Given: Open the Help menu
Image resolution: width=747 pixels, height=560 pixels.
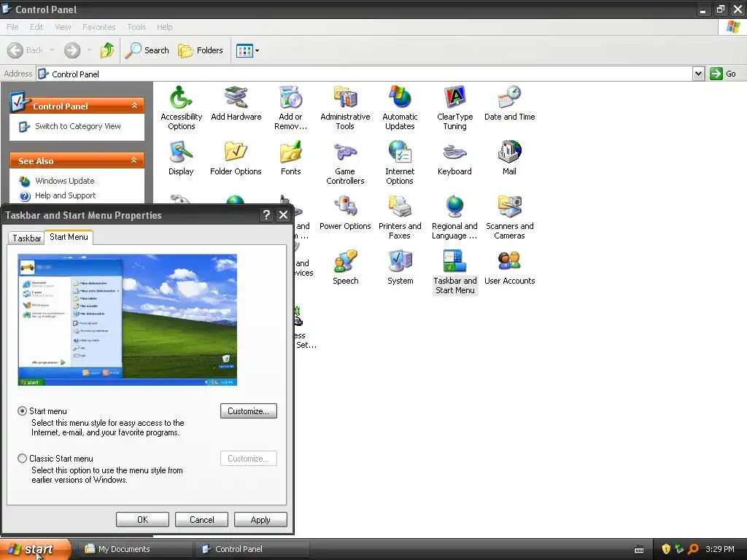Looking at the screenshot, I should [164, 27].
